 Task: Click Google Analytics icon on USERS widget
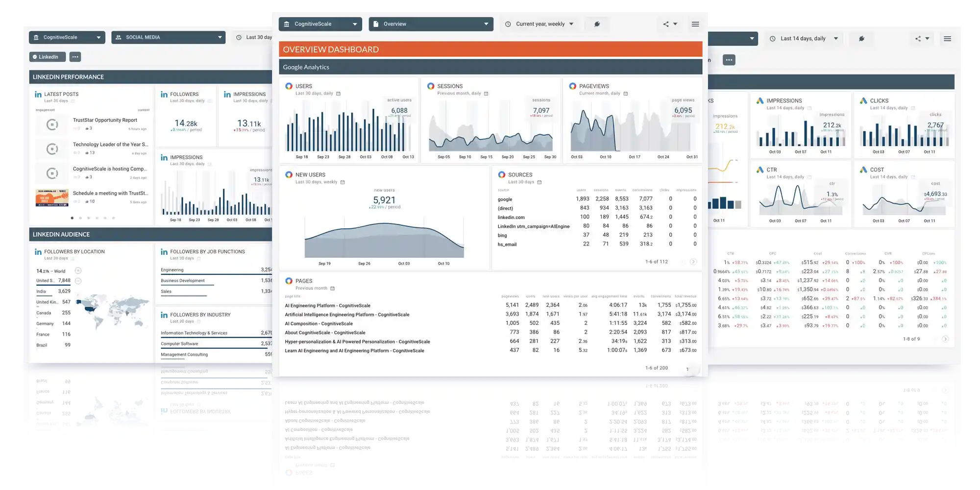(x=289, y=86)
